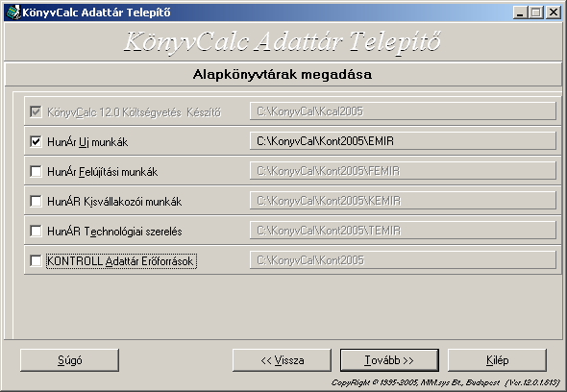
Task: Check HunÁR Technológiai szerelés option
Action: coord(36,231)
